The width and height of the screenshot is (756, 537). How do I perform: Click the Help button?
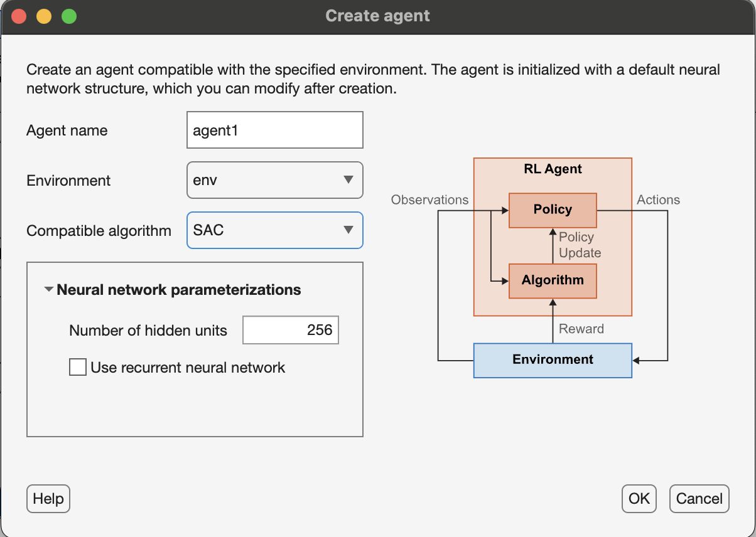pyautogui.click(x=48, y=499)
